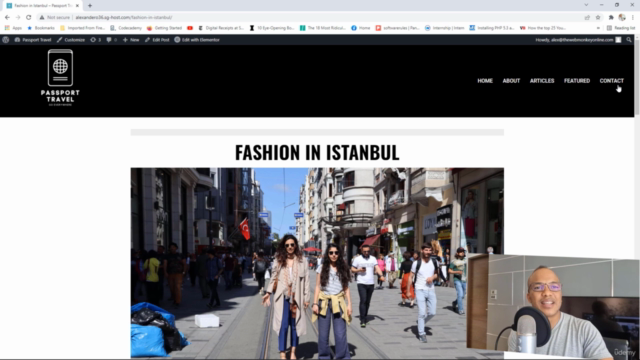Click the Fashion in Istanbul heading
640x360 pixels.
point(317,152)
